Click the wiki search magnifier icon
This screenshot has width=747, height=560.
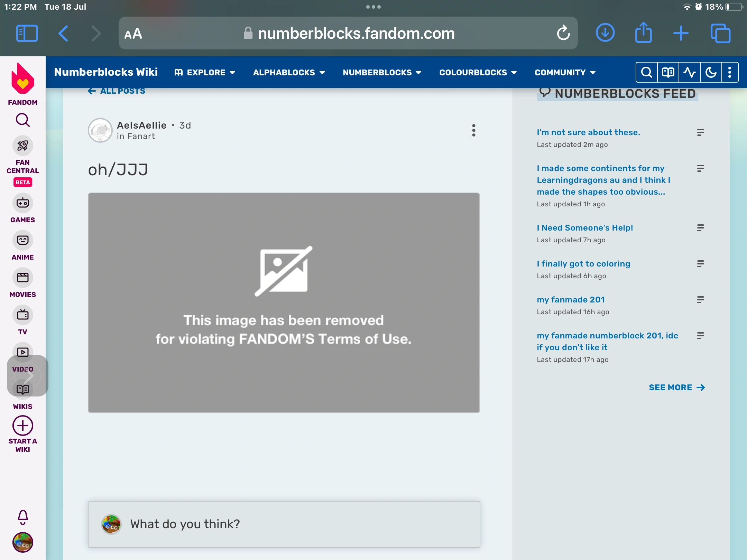646,72
